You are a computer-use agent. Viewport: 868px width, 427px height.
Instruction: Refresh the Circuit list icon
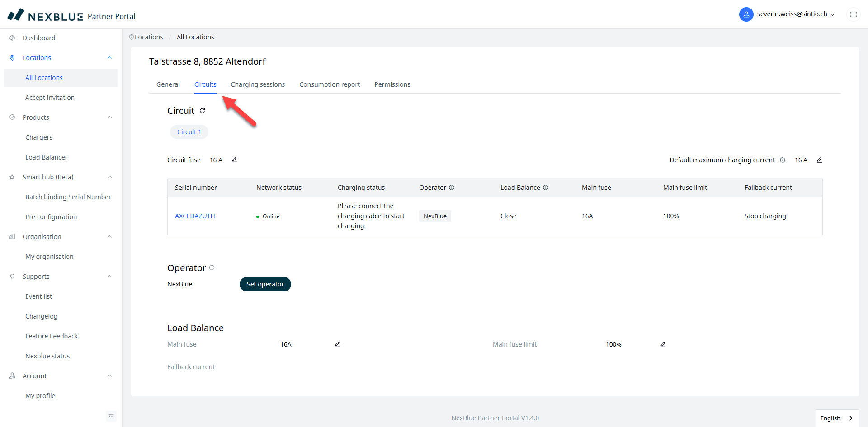203,111
